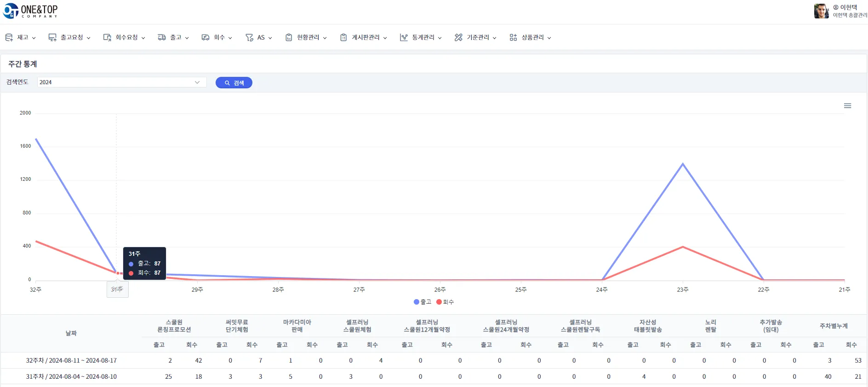This screenshot has height=387, width=868.
Task: Click the 회수 return icon
Action: (206, 37)
